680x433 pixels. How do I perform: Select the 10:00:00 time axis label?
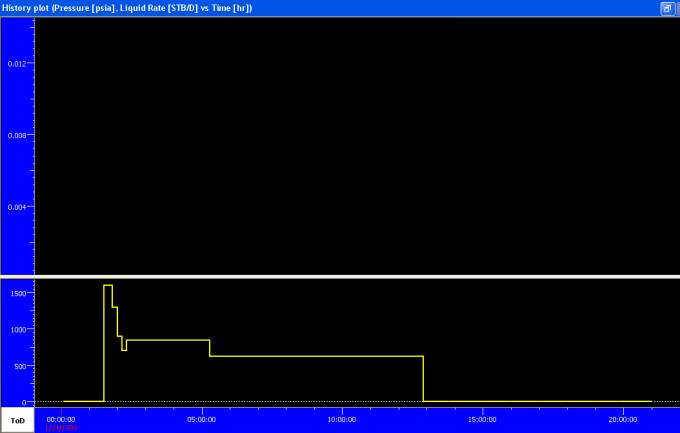(x=343, y=419)
